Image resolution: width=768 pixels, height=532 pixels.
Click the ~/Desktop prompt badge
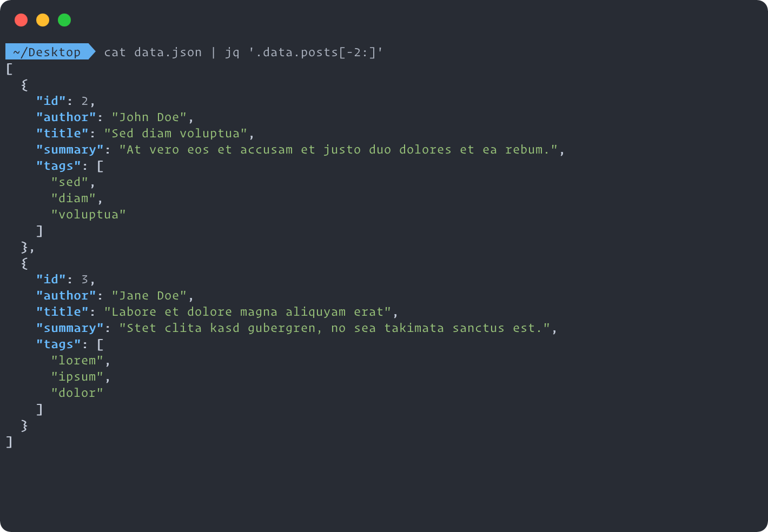[x=45, y=52]
